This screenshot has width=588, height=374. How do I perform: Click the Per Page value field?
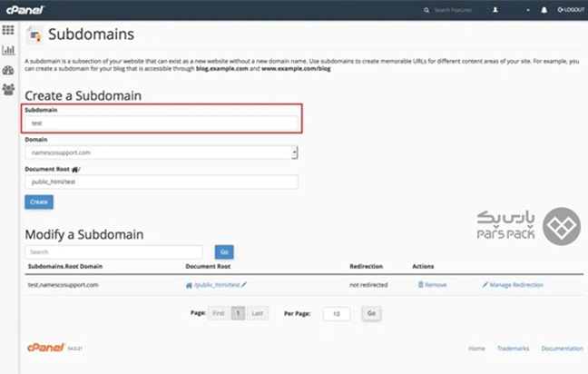pyautogui.click(x=337, y=314)
